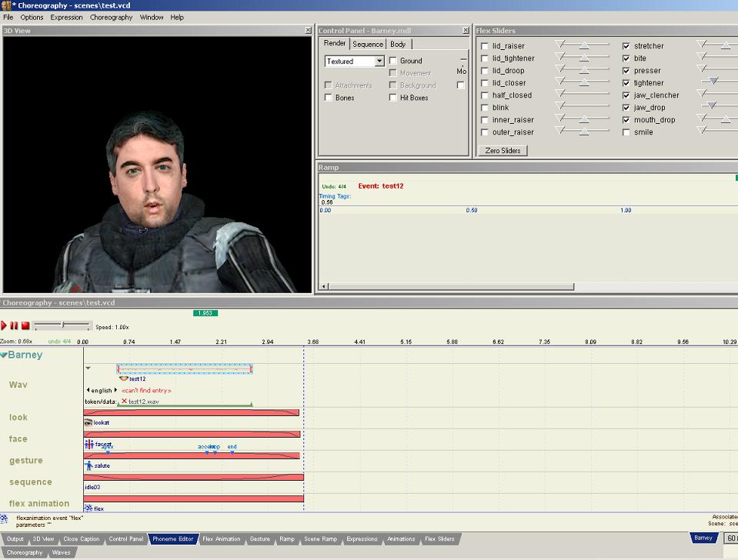Check the Hit Boxes option
This screenshot has width=738, height=560.
393,98
